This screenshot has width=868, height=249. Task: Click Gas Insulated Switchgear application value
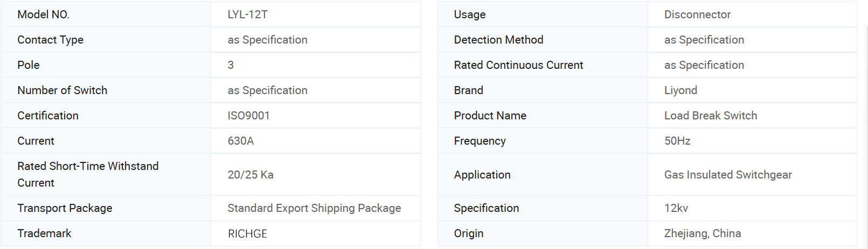(728, 175)
